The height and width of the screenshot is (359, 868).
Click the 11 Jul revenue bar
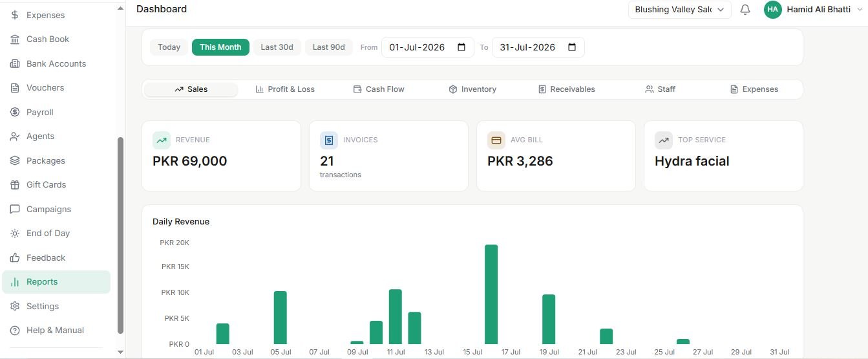click(x=396, y=317)
